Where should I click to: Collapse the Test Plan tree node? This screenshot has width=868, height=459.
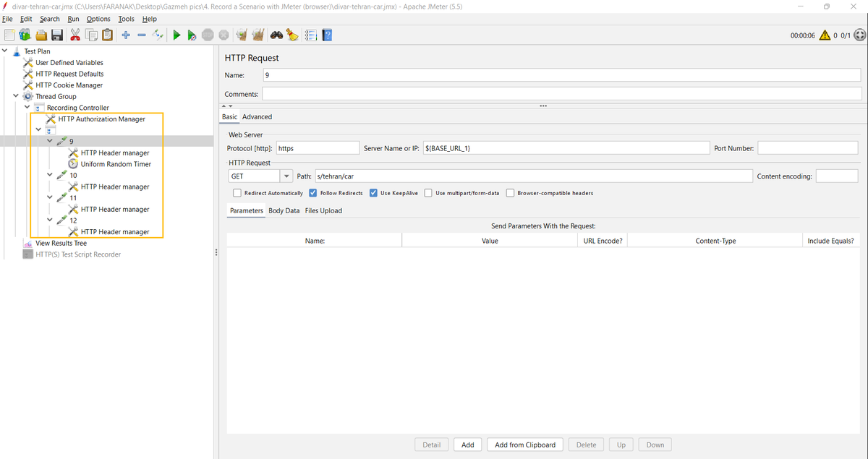5,51
